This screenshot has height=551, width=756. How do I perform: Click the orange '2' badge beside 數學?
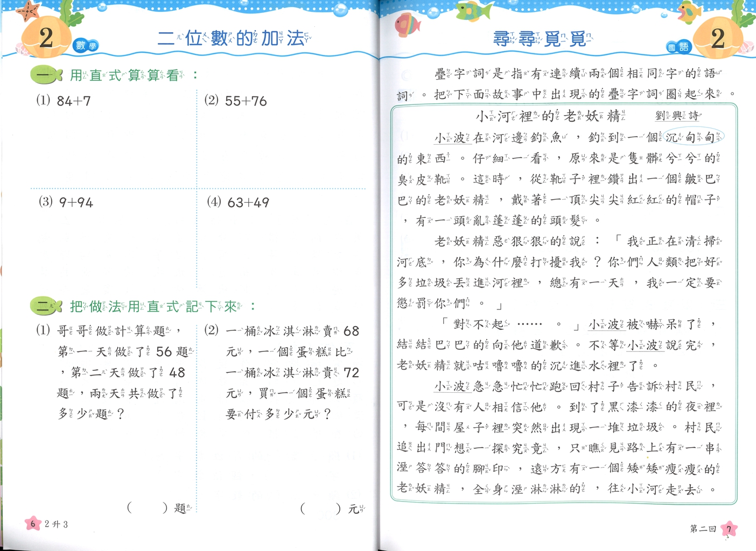(46, 38)
